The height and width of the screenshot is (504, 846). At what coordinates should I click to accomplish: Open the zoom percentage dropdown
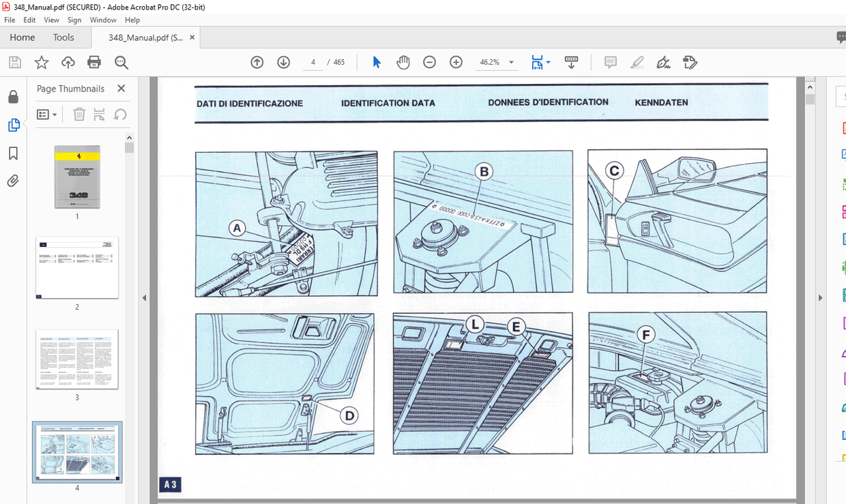click(x=511, y=61)
